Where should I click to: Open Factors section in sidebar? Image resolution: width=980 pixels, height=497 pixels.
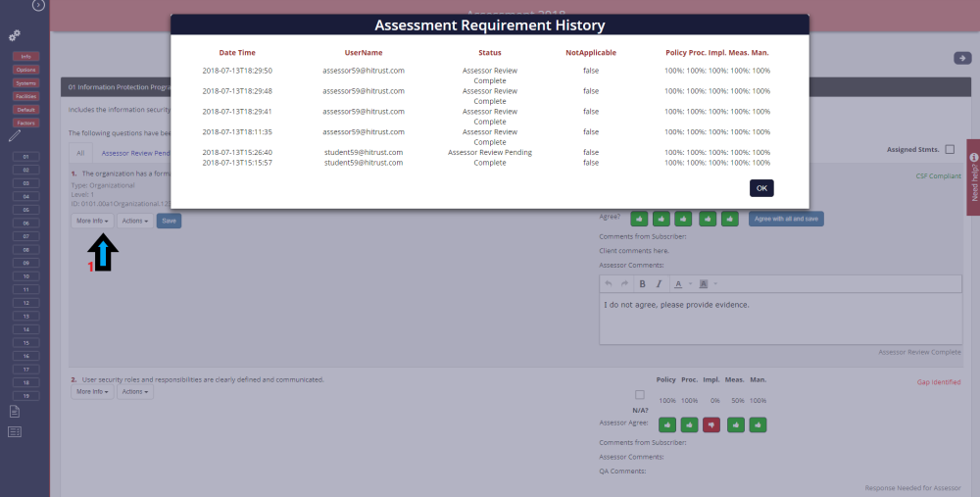pyautogui.click(x=25, y=124)
